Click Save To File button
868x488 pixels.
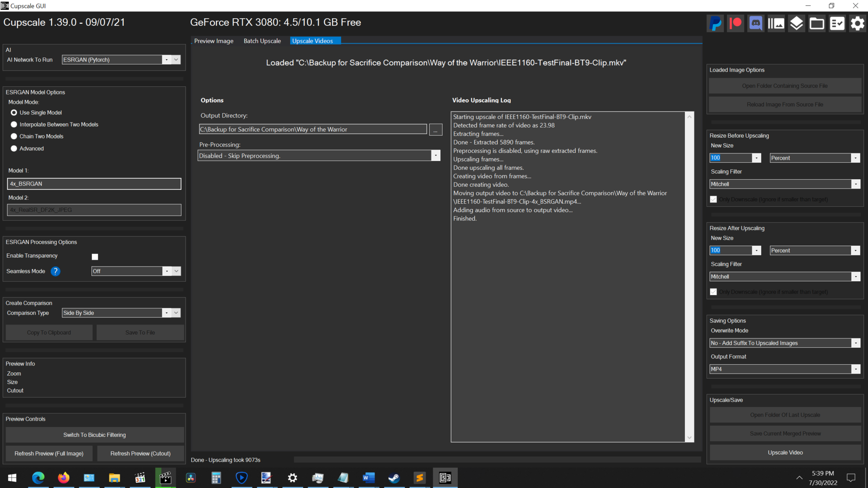click(140, 333)
